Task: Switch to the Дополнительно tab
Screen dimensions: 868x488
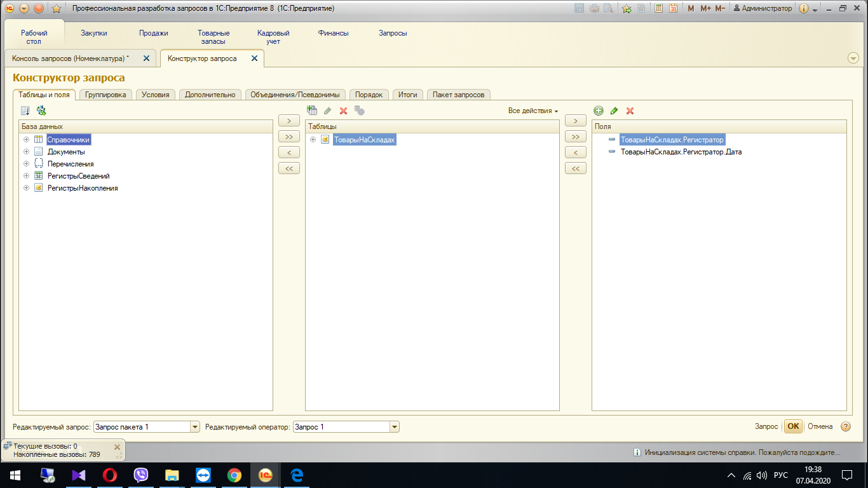Action: point(210,95)
